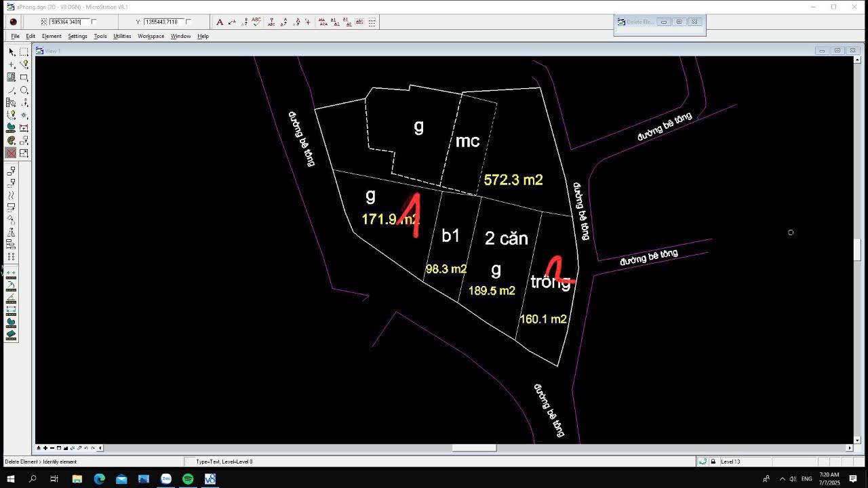Click the horizontal scrollbar right arrow
This screenshot has width=868, height=488.
coord(849,448)
